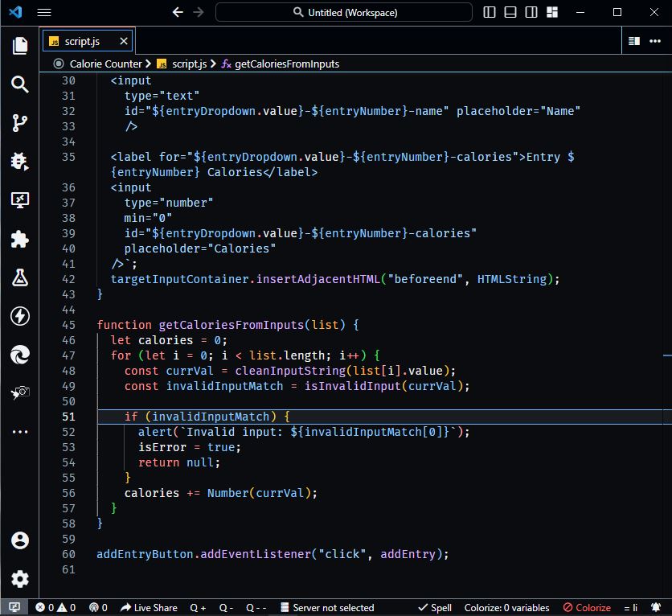Click the addEntryButton.addEventListener code line
Viewport: 672px width, 616px height.
pos(272,554)
